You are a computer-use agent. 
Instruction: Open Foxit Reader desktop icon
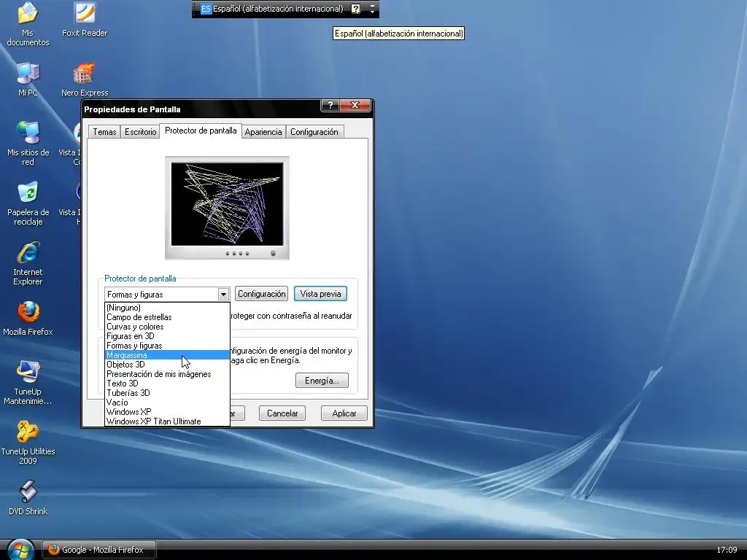click(x=85, y=19)
